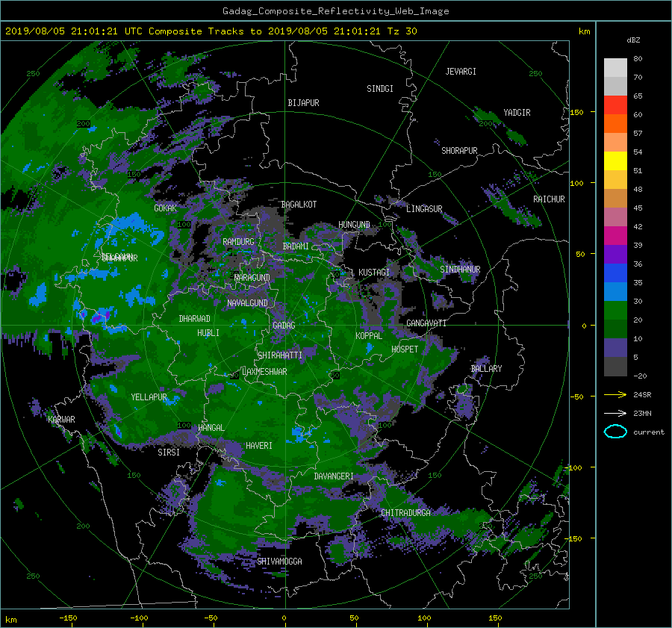
Task: Click the KUSTAGI city label
Action: point(374,273)
